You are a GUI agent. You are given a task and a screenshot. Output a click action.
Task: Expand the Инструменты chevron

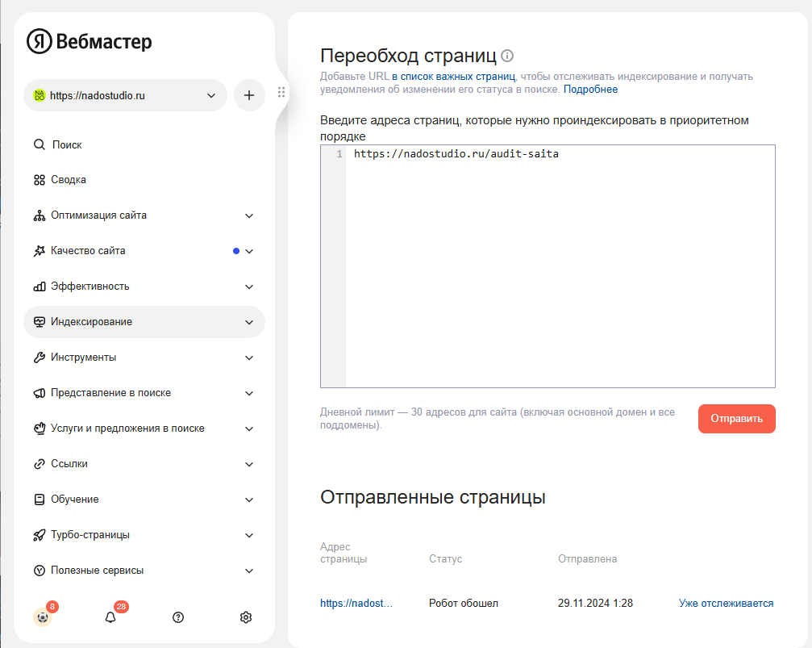tap(249, 357)
